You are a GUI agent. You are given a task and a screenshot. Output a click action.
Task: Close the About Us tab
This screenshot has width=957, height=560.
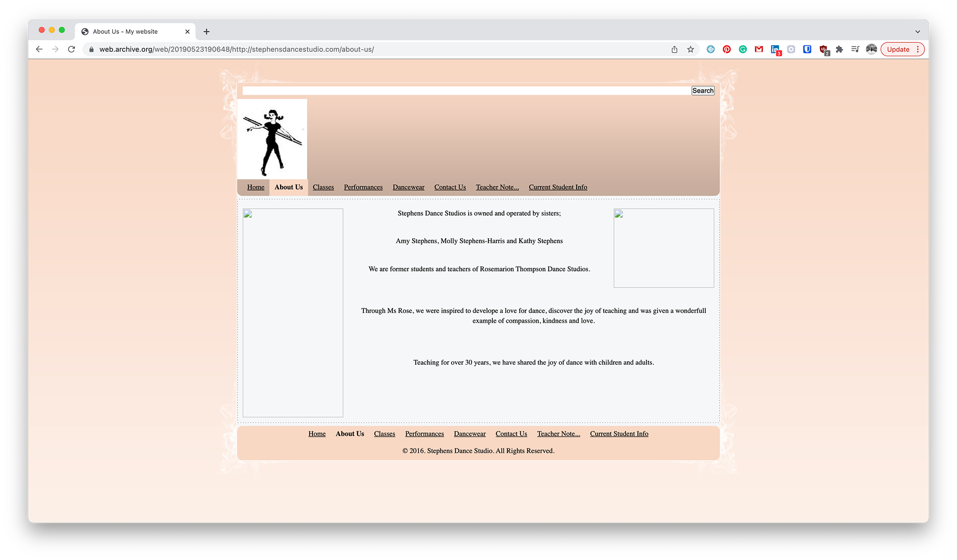tap(187, 31)
